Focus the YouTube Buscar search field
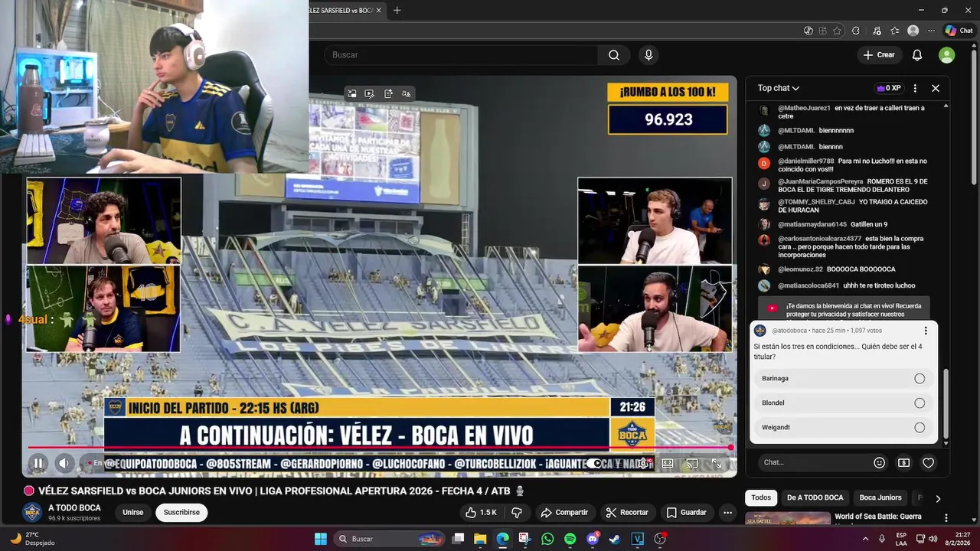 coord(461,55)
